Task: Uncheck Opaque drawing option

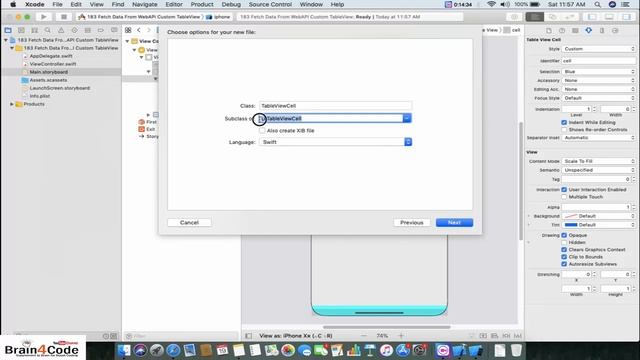Action: tap(564, 236)
